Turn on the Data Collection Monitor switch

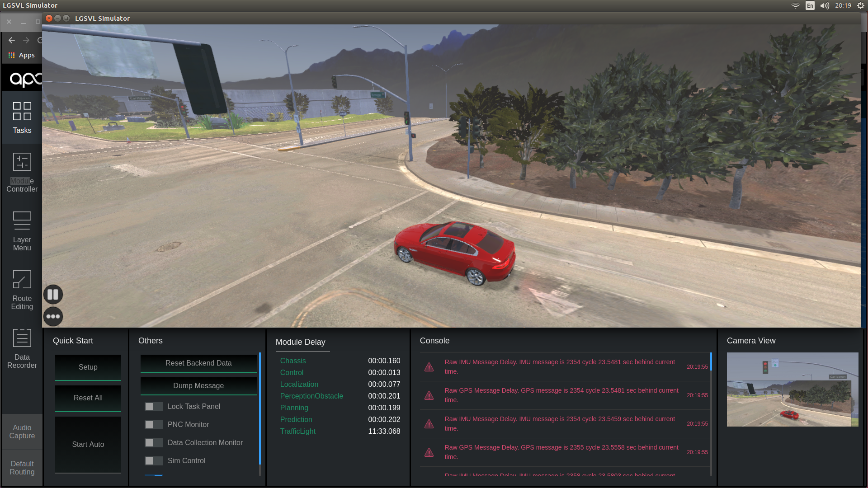[x=153, y=443]
